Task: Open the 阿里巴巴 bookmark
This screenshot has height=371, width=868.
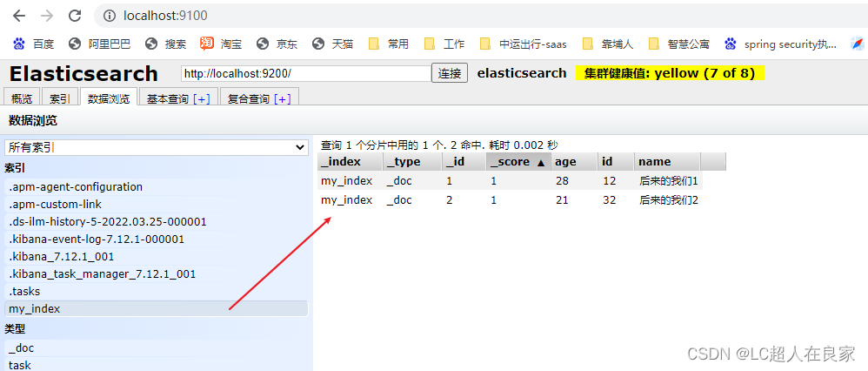Action: point(100,44)
